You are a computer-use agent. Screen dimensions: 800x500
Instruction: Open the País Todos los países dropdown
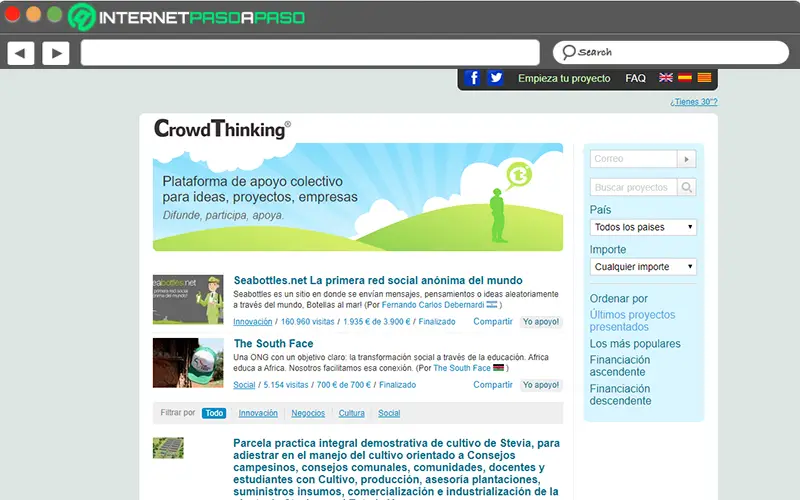643,227
